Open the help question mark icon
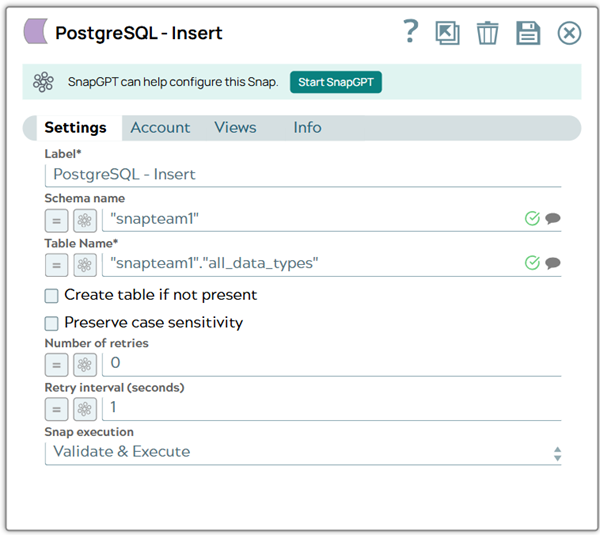This screenshot has height=535, width=600. pos(411,31)
